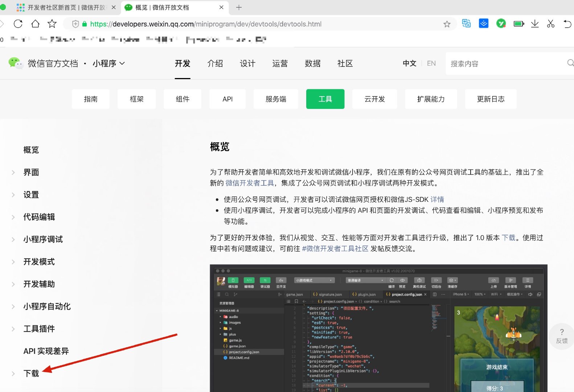
Task: Open the 运营 navigation item
Action: tap(280, 64)
